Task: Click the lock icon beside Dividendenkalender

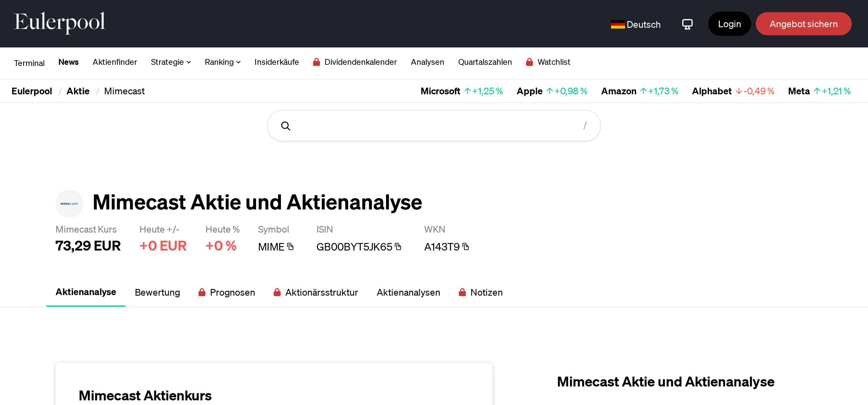Action: 317,62
